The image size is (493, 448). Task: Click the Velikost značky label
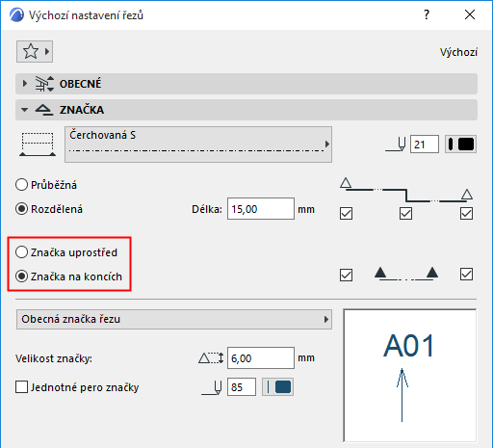coord(54,358)
